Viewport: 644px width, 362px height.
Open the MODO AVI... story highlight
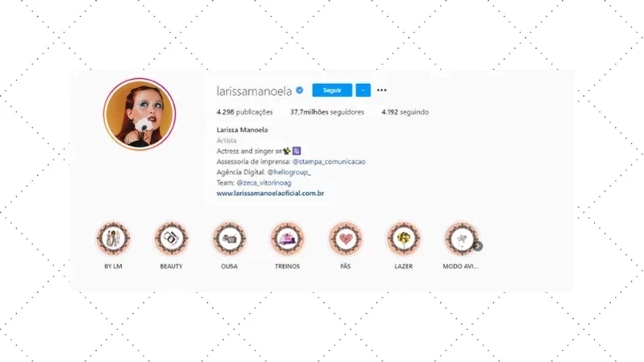click(461, 239)
